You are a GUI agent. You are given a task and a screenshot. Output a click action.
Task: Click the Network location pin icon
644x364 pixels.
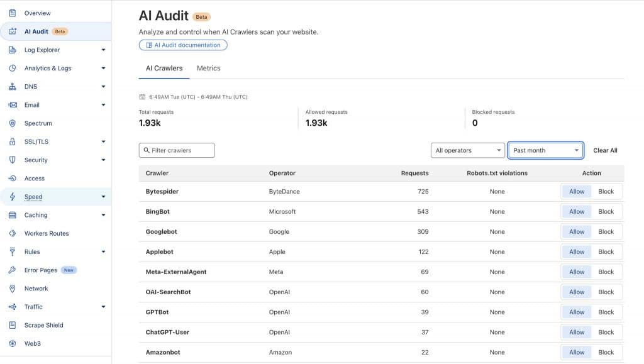12,289
